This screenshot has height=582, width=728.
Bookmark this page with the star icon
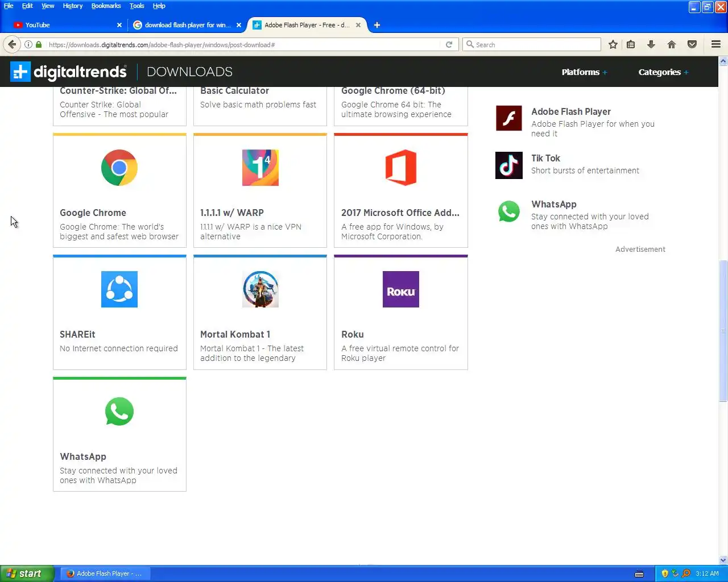pos(613,44)
